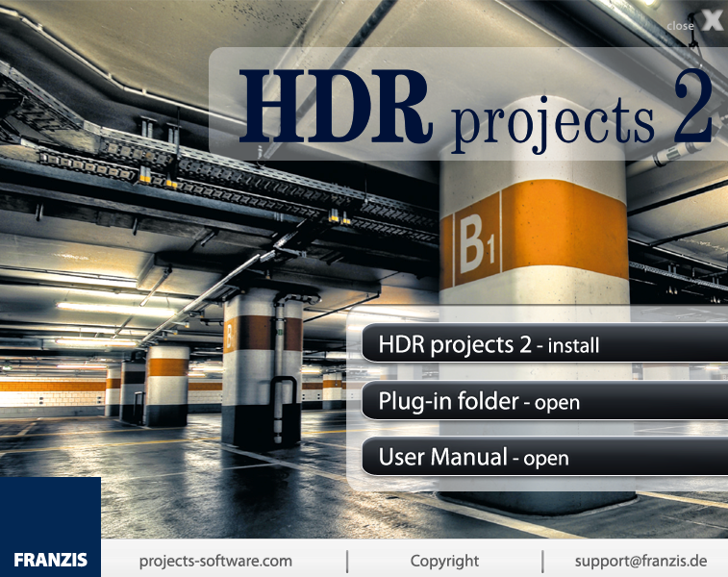Open the User Manual
Screen dimensions: 728x577
click(544, 456)
